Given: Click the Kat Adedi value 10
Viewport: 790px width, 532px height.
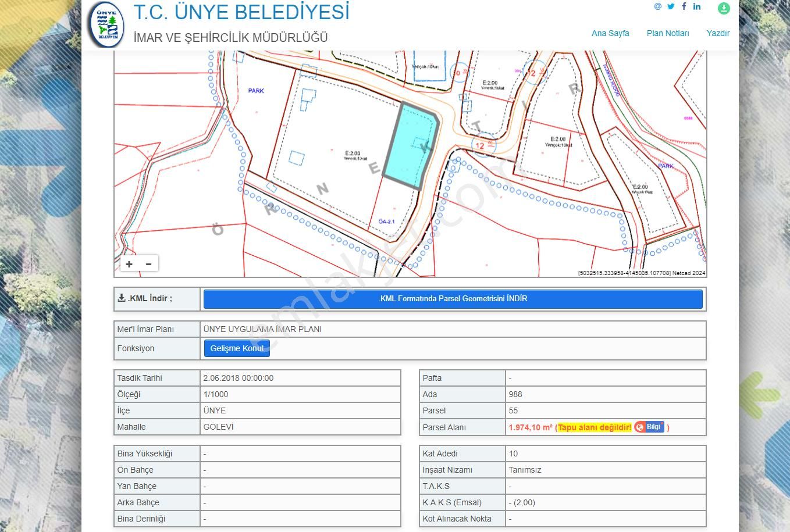Looking at the screenshot, I should coord(513,454).
